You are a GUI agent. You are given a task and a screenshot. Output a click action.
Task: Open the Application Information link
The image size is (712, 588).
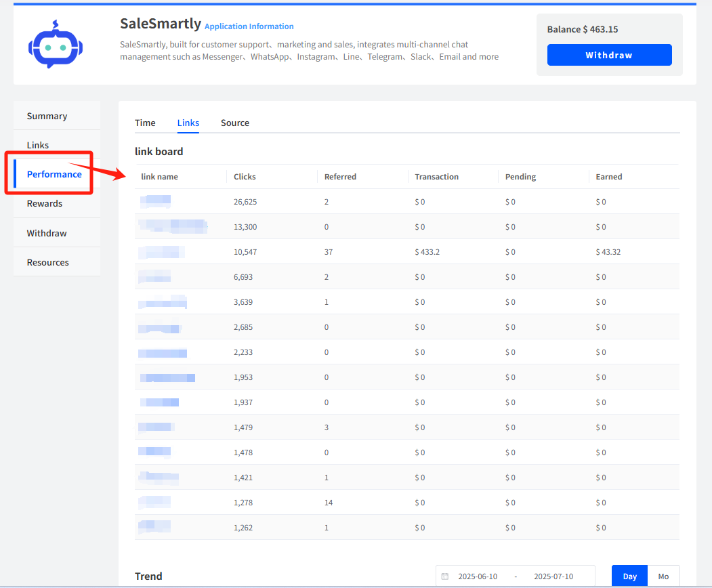249,26
